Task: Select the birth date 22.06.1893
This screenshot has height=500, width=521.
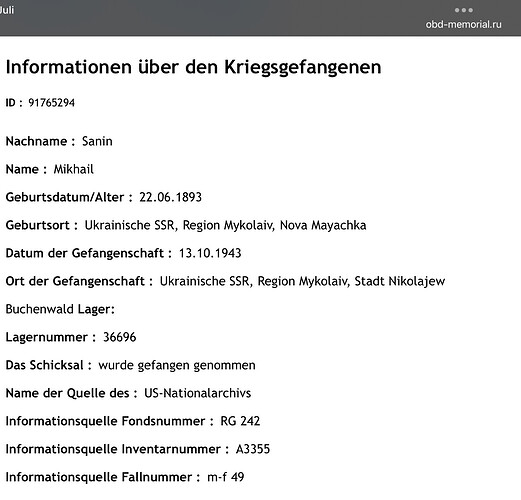Action: pos(170,197)
